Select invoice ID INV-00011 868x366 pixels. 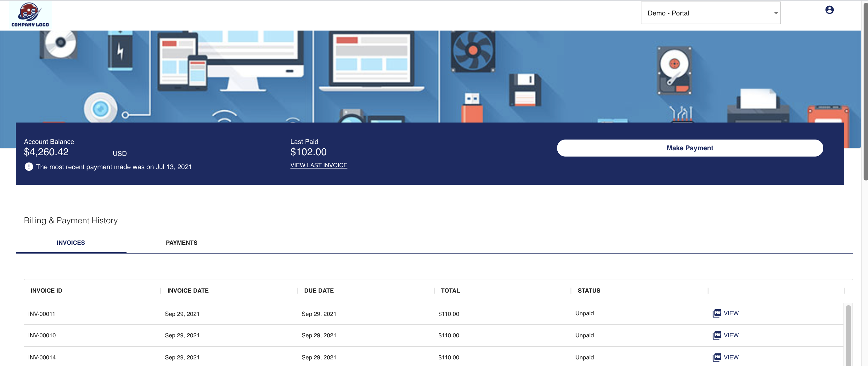click(42, 314)
